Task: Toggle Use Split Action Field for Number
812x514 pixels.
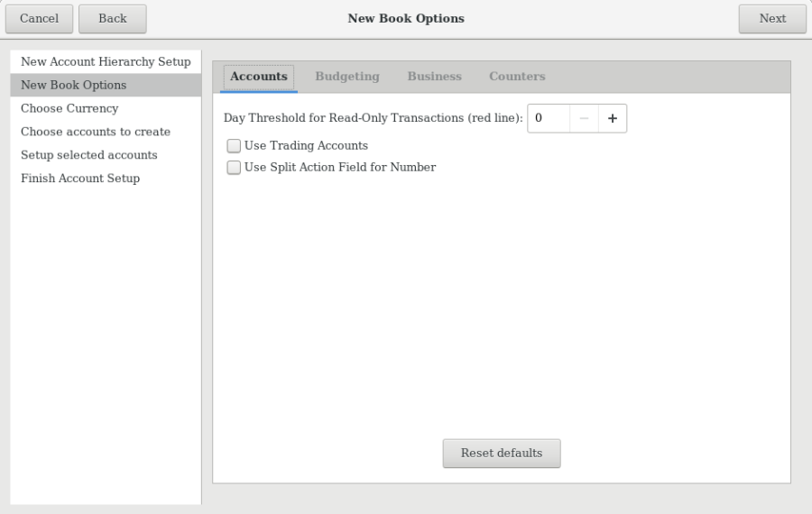Action: (235, 167)
